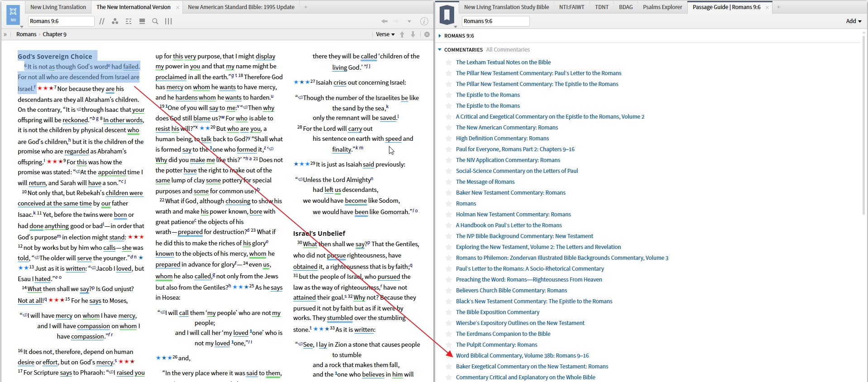
Task: Open A Handbook on Paul's Letter to the Romans
Action: pos(509,225)
